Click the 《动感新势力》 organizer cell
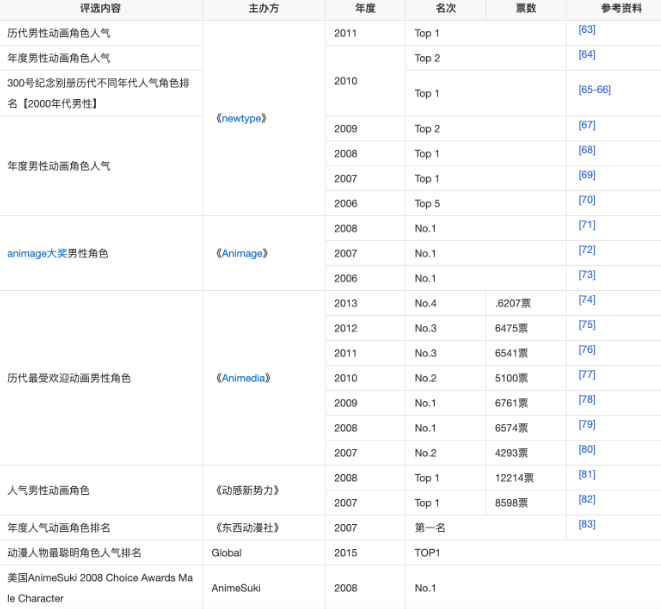 pyautogui.click(x=264, y=490)
